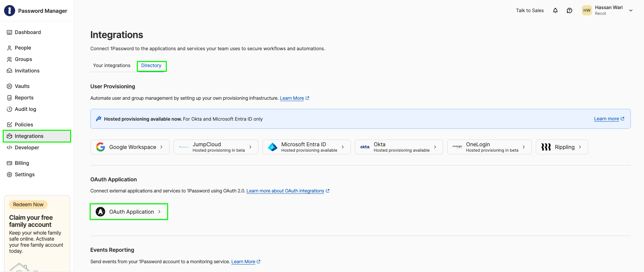Click the Password Manager title text
Screen dimensions: 644x272
tap(42, 11)
